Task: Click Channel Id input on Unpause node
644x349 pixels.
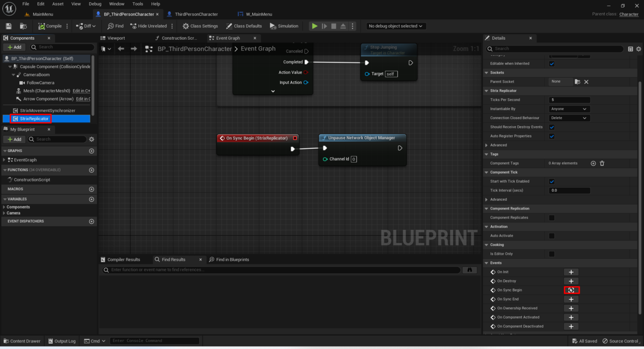Action: [354, 159]
